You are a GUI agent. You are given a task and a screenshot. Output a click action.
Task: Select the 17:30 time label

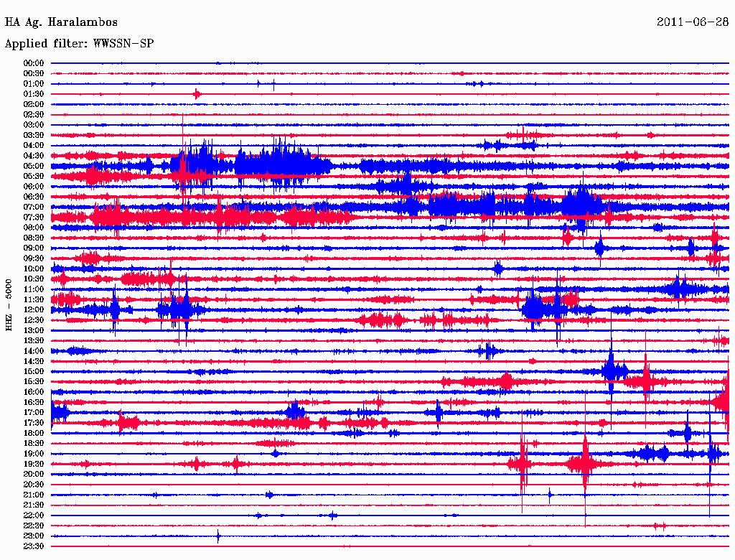tap(34, 423)
